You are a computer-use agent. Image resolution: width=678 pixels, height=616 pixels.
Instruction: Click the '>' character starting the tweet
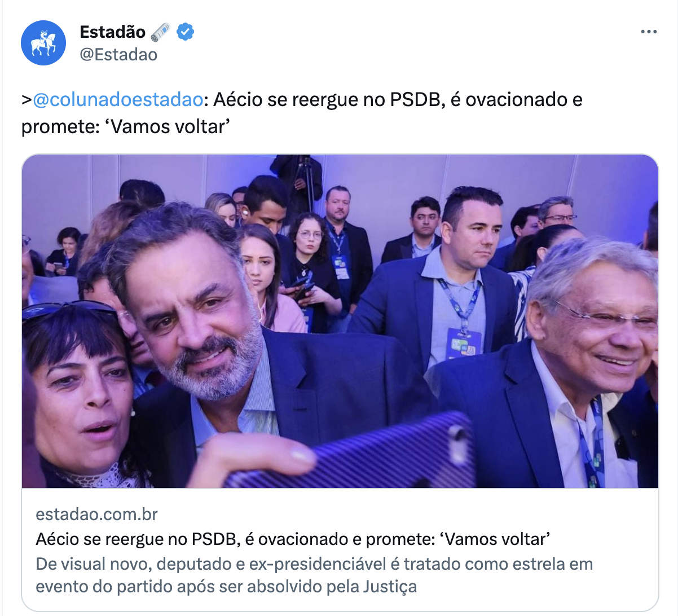(27, 99)
